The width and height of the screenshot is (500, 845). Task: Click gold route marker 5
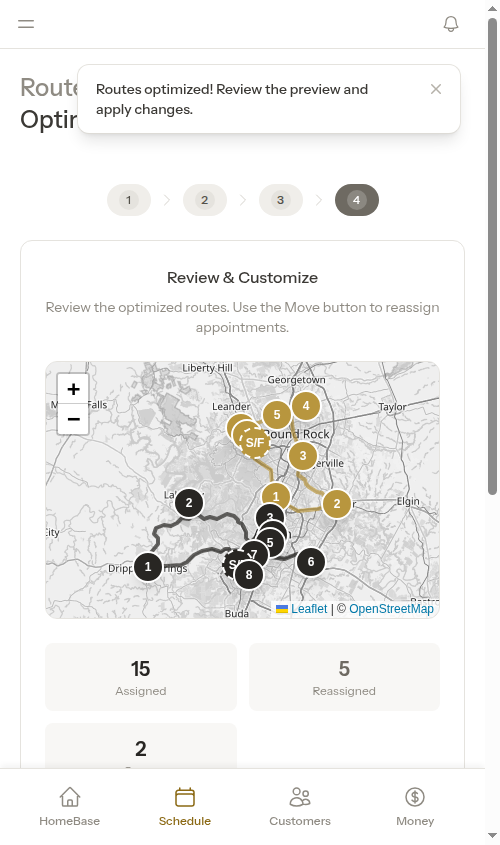click(277, 414)
